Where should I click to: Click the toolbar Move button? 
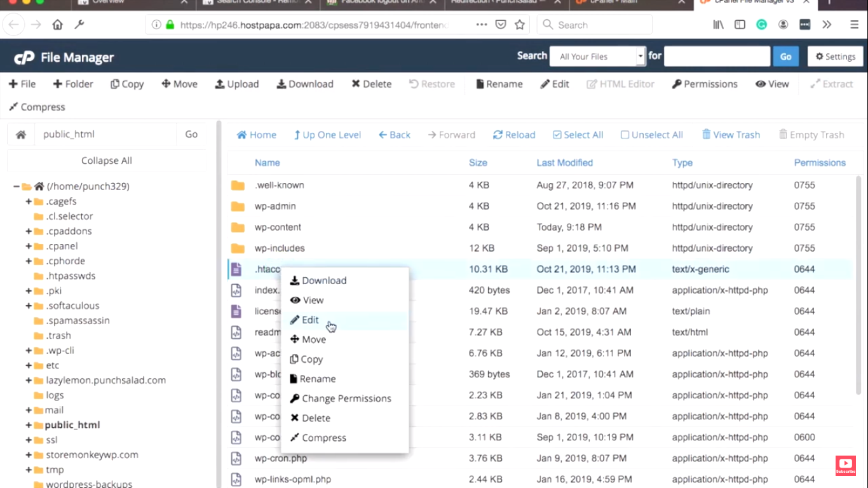coord(179,84)
